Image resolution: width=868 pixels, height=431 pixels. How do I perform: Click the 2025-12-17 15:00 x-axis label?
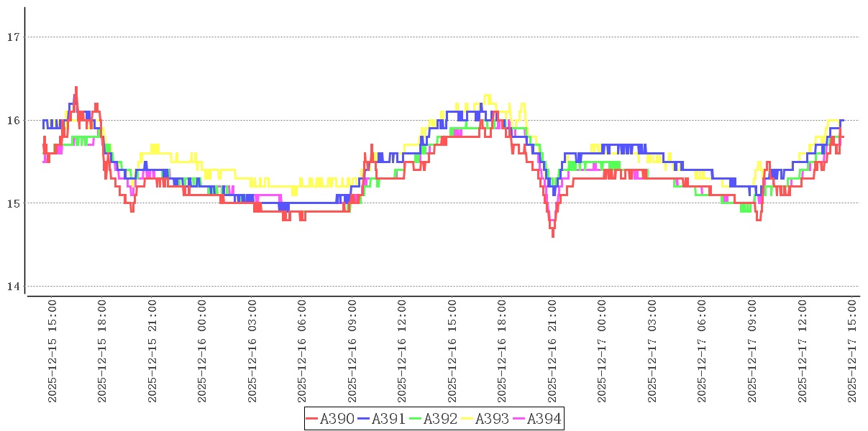[853, 351]
